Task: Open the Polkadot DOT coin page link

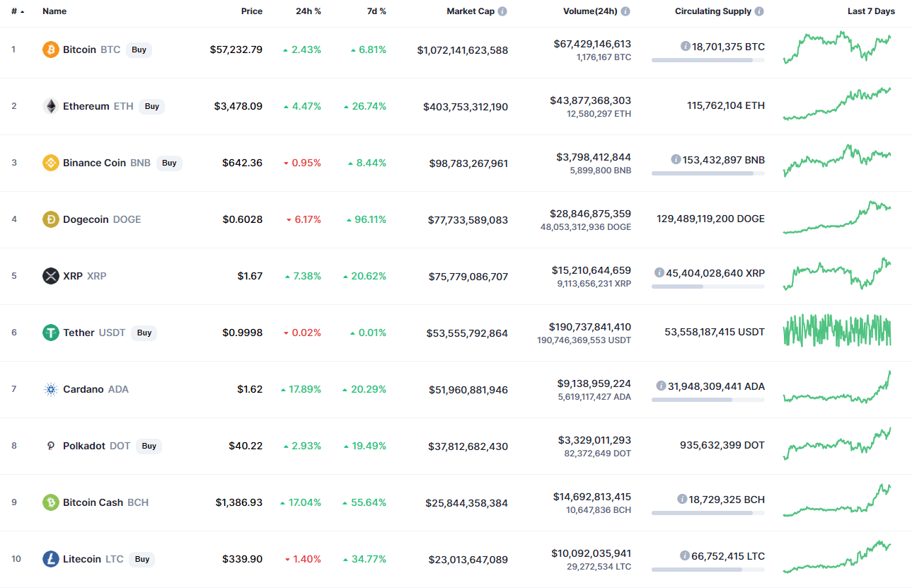Action: pos(96,446)
